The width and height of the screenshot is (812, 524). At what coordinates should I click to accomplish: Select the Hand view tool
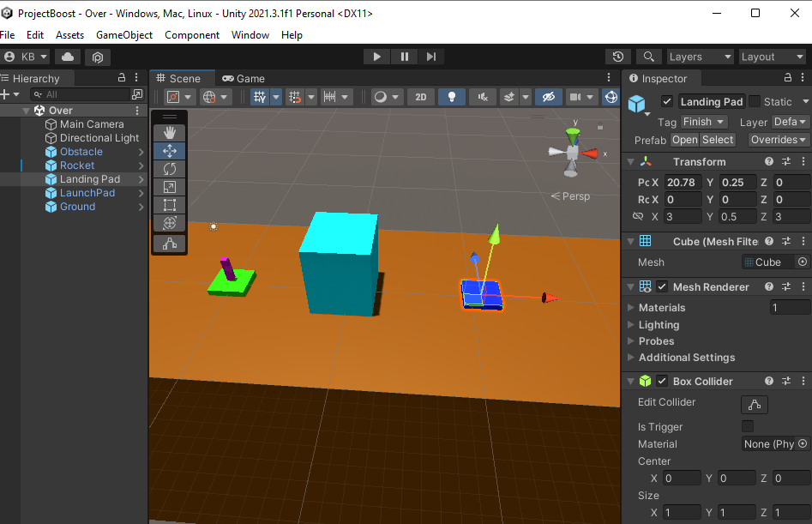169,132
